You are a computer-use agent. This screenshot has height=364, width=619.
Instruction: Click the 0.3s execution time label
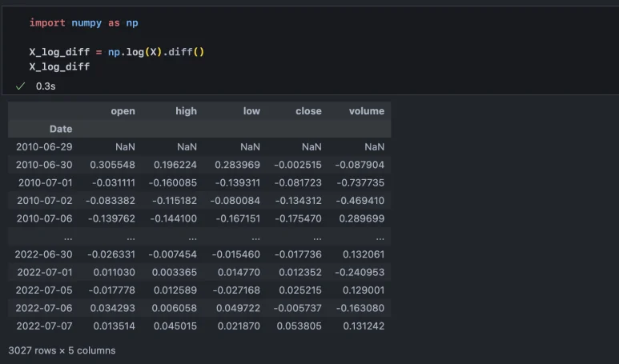(x=46, y=86)
